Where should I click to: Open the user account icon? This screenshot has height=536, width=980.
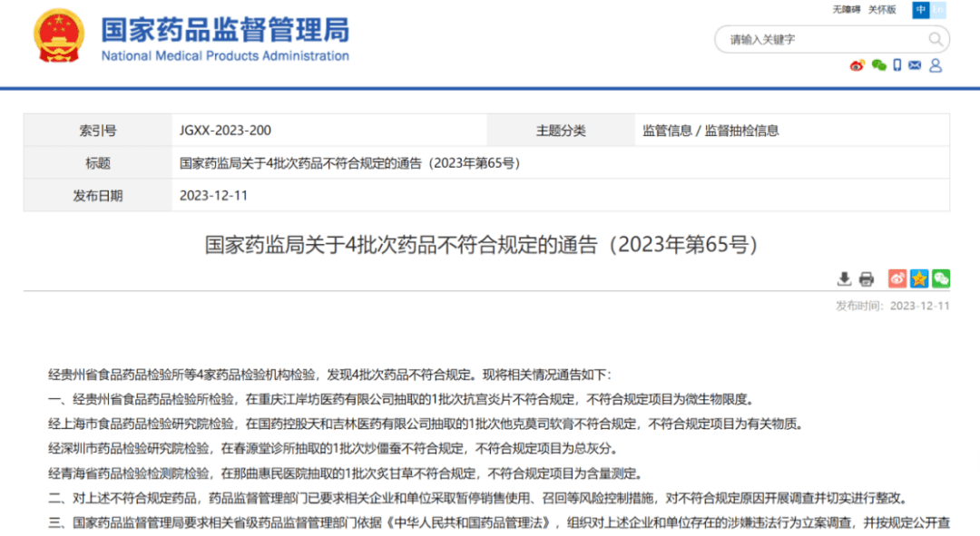coord(936,65)
